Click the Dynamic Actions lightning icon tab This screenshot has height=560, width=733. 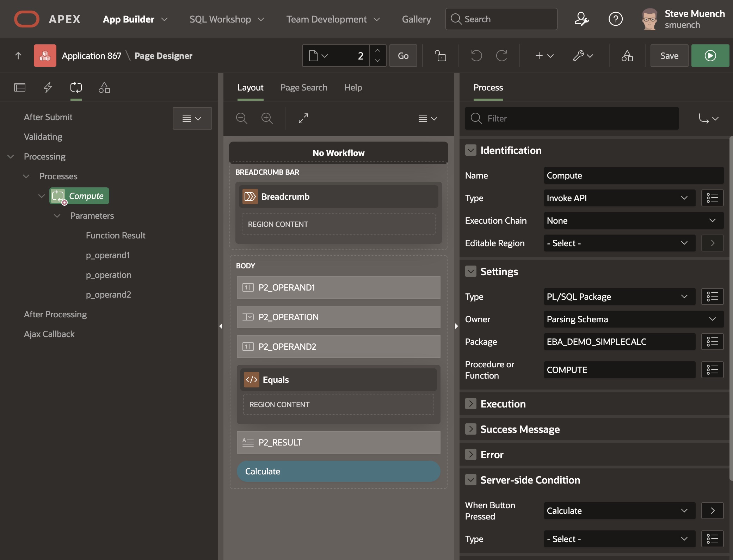[x=48, y=87]
